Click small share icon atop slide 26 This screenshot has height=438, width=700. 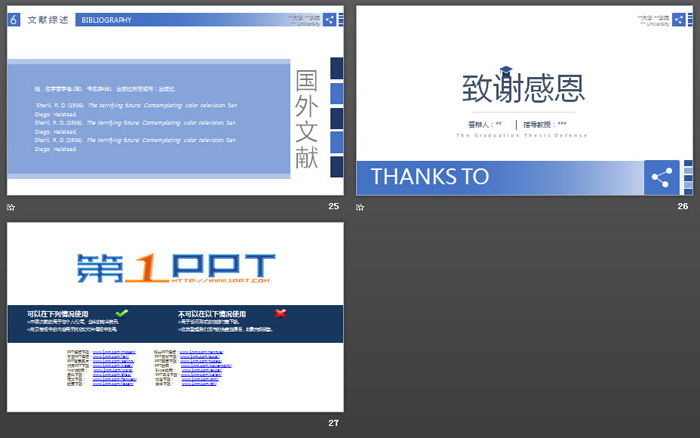(679, 20)
